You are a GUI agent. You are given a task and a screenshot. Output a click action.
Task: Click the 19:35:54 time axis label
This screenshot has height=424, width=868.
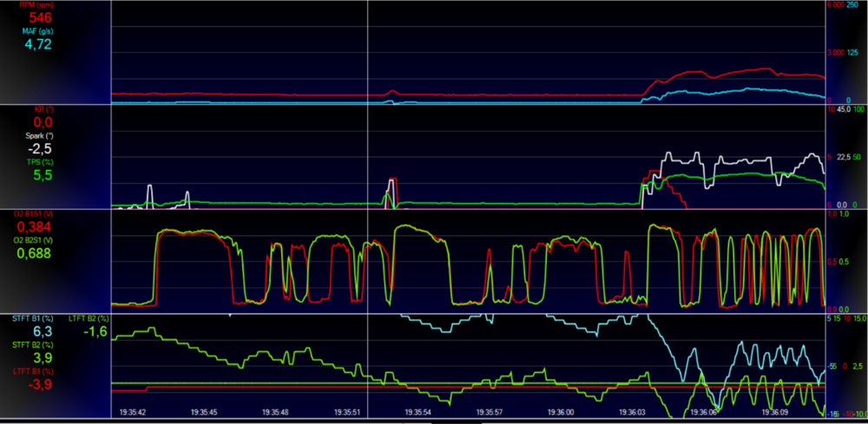(x=417, y=413)
